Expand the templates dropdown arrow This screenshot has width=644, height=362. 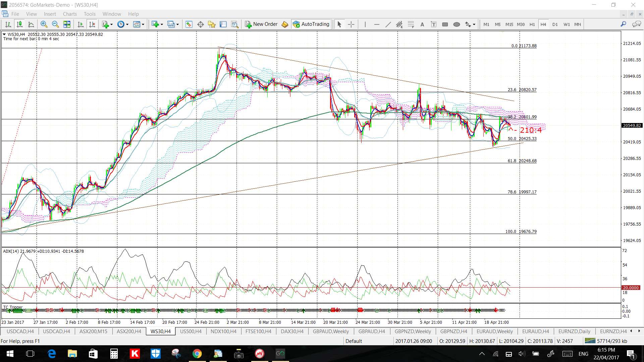pyautogui.click(x=143, y=24)
